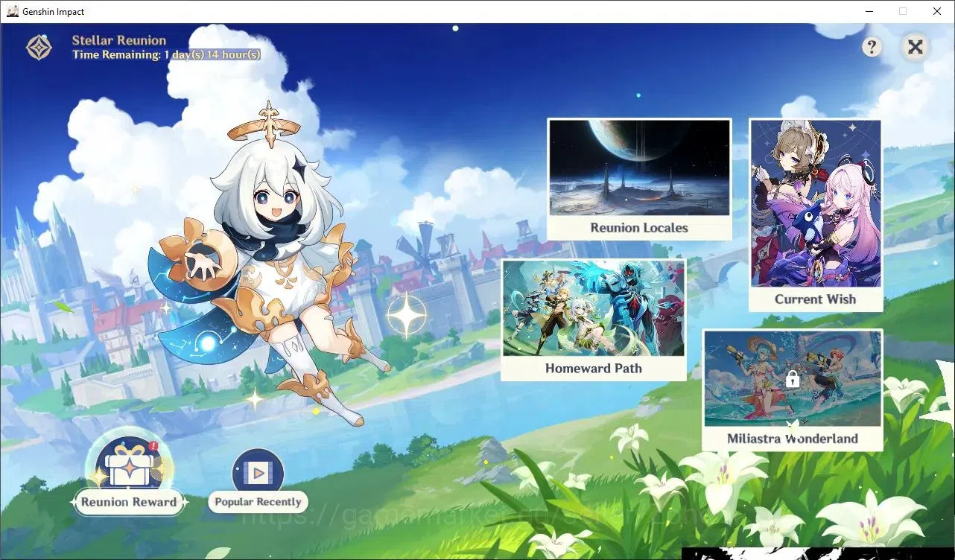Open the Reunion Reward gift box icon
955x560 pixels.
(129, 464)
